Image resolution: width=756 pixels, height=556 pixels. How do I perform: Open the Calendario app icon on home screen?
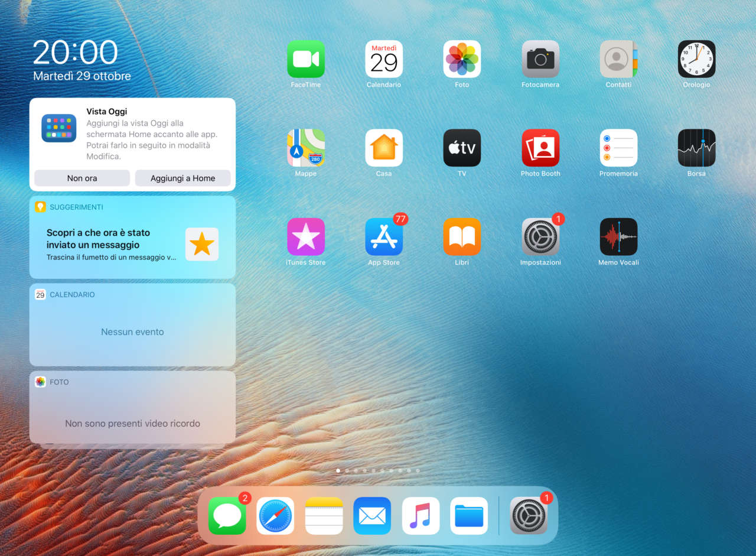tap(384, 59)
